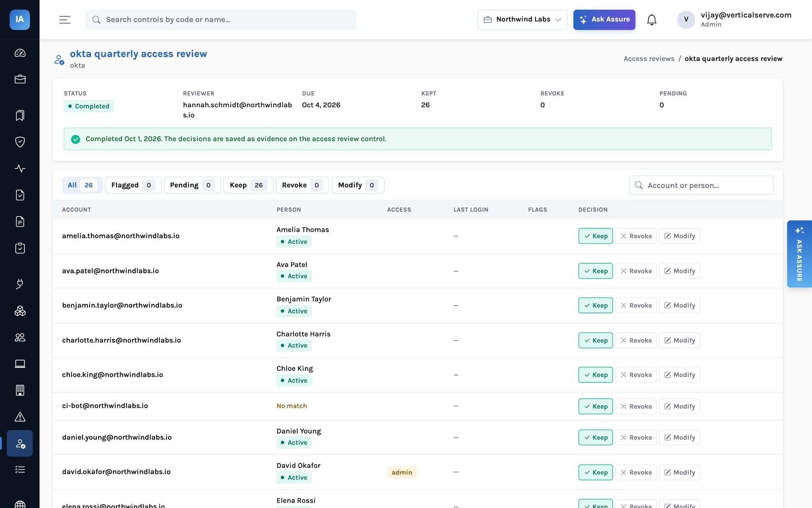Click Revoke for ava.patel account
This screenshot has width=812, height=508.
coord(636,271)
